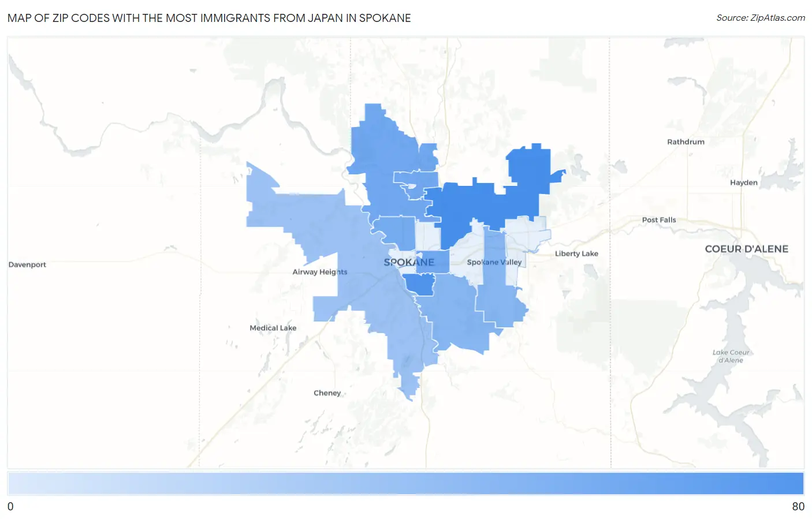Click the legend minimum value 0
This screenshot has width=812, height=519.
10,506
